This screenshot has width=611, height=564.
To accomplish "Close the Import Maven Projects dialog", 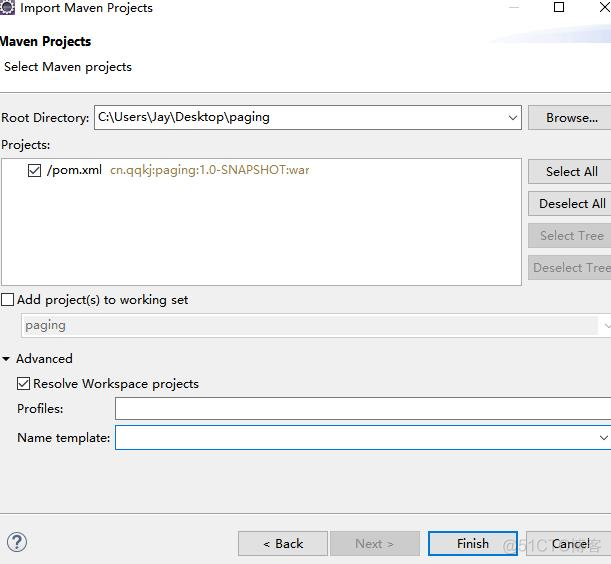I will 605,7.
